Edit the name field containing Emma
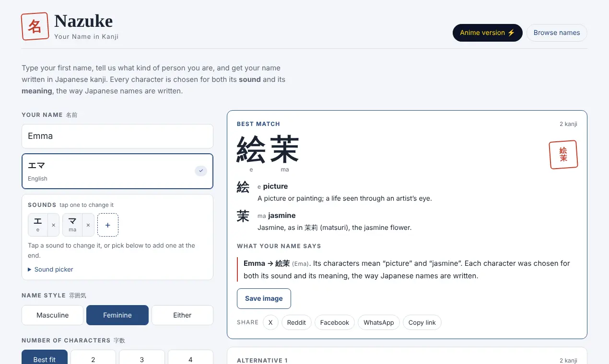609x364 pixels. tap(117, 136)
